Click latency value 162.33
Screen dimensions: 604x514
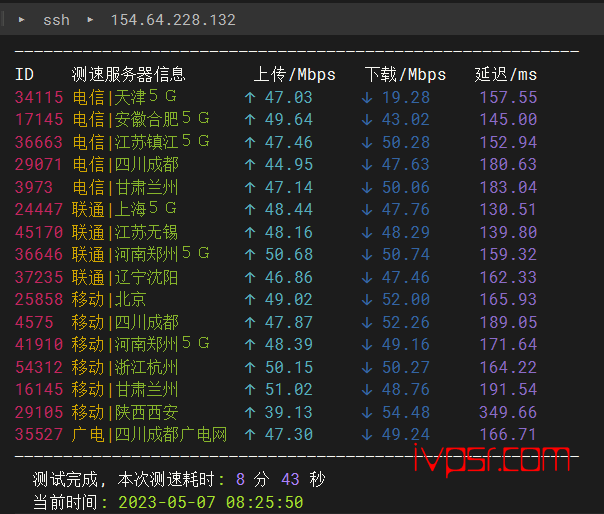[x=508, y=277]
